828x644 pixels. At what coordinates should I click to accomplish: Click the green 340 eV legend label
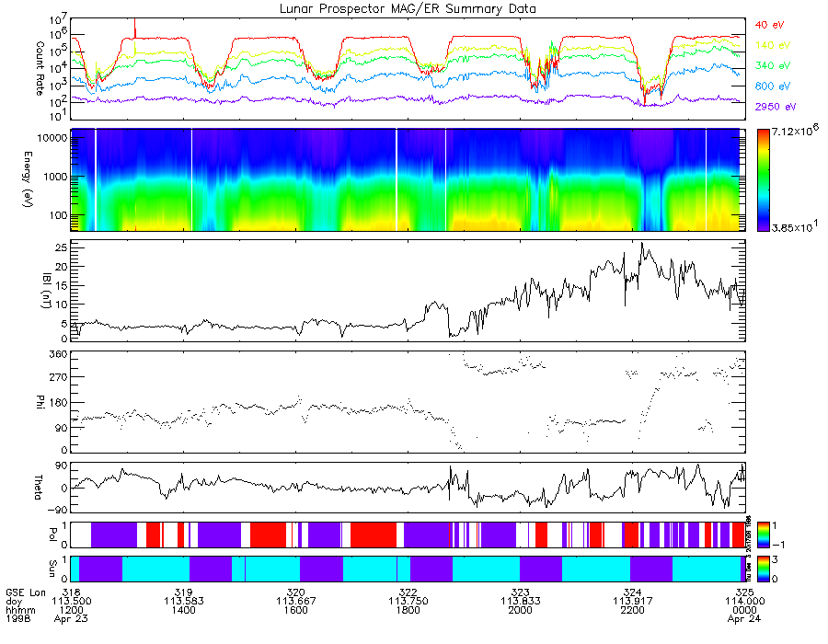click(771, 65)
